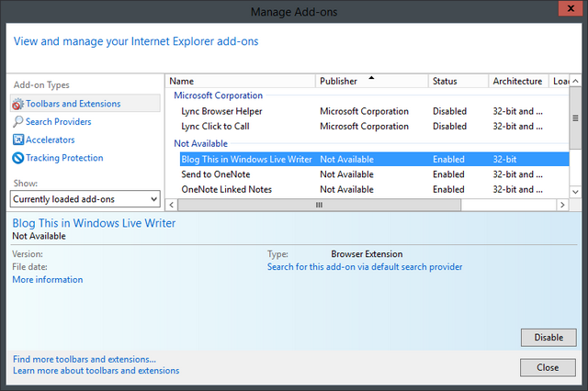Click the Enabled status of Send to OneNote
The height and width of the screenshot is (391, 588).
pos(448,174)
